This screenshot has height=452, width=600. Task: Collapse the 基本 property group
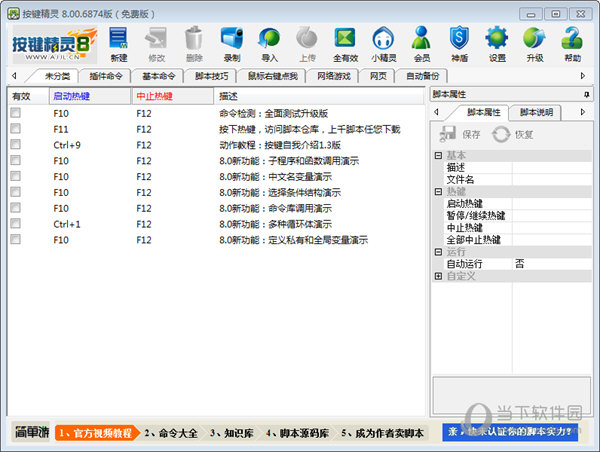click(x=439, y=155)
